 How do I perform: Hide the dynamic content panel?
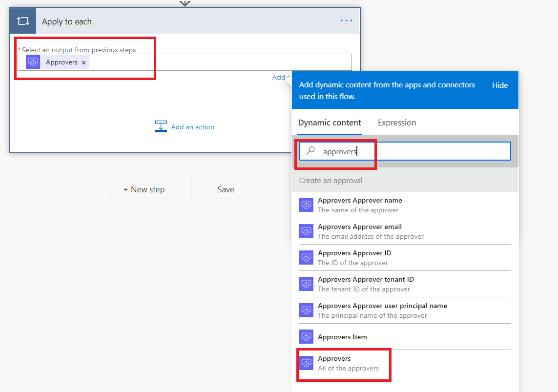click(500, 85)
